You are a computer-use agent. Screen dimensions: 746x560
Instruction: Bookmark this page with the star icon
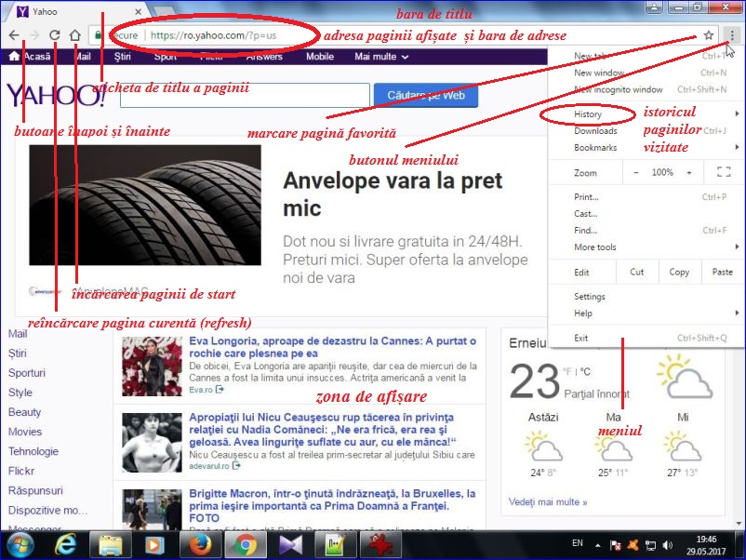709,36
